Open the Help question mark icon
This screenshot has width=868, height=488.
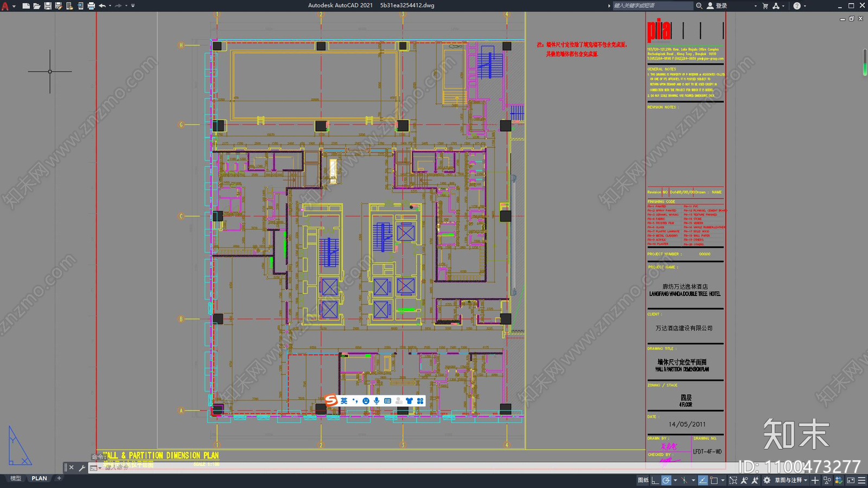[797, 6]
